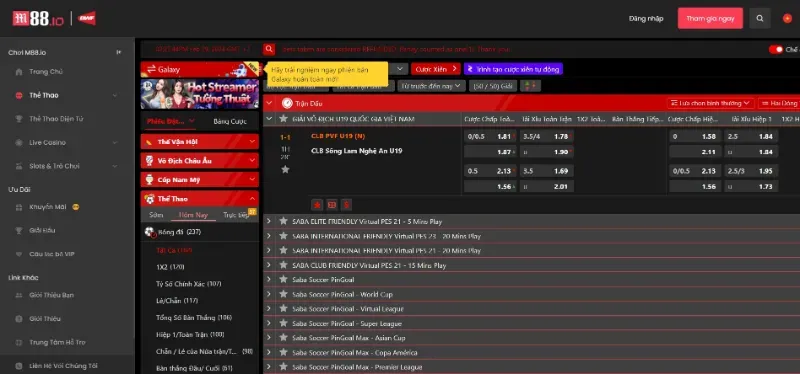The image size is (800, 374).
Task: Click the search magnifier icon in header
Action: pyautogui.click(x=760, y=18)
